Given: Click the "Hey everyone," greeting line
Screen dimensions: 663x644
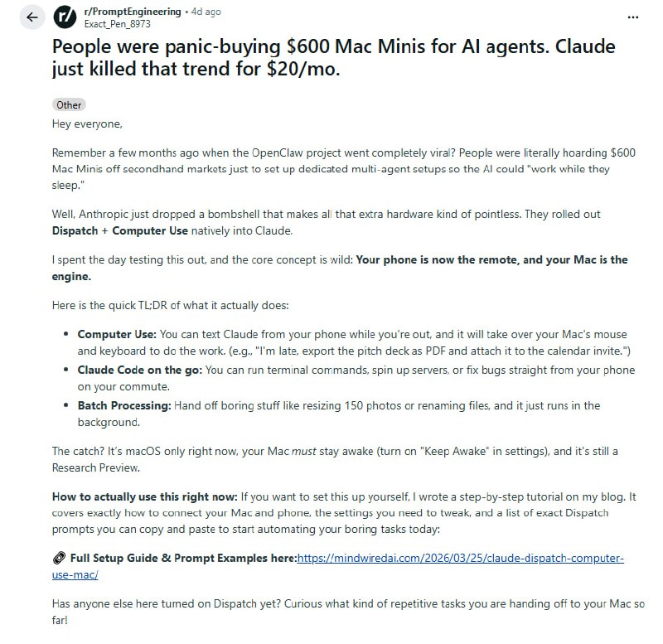Looking at the screenshot, I should (x=86, y=124).
